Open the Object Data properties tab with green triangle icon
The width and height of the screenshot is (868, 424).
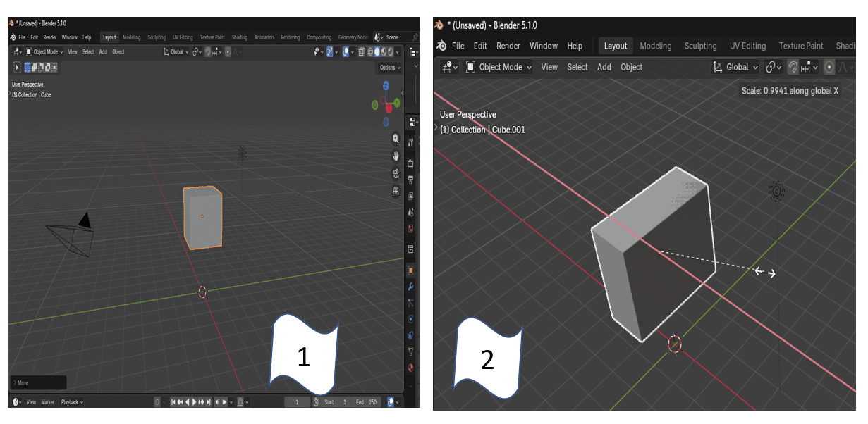pyautogui.click(x=411, y=351)
